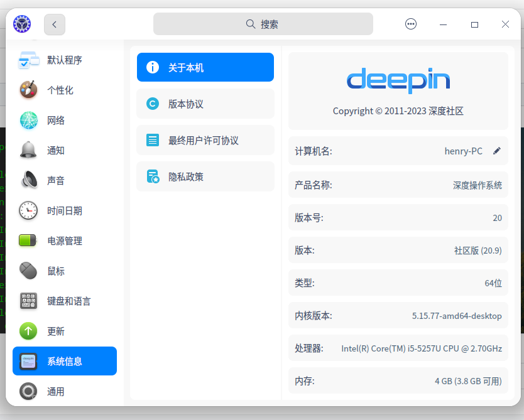Screen dimensions: 524x420
Task: Click the pencil icon to edit computer name
Action: pyautogui.click(x=497, y=151)
